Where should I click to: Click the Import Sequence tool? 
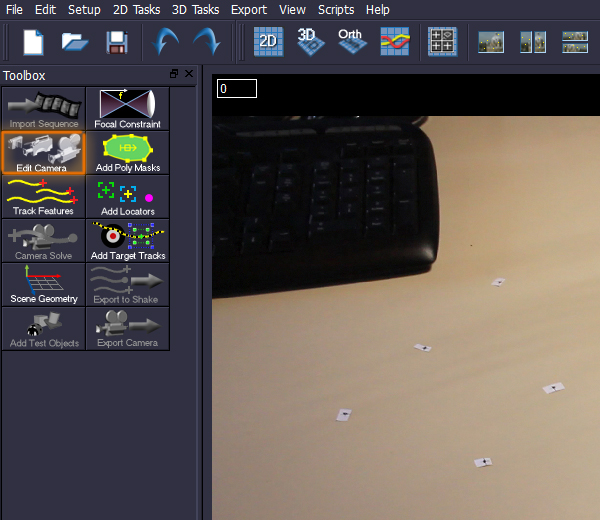pos(44,109)
